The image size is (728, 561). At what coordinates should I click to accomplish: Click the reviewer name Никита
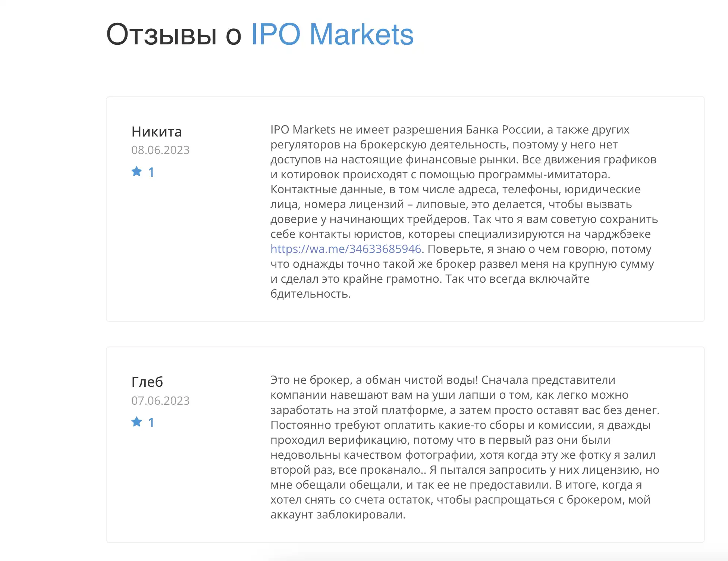click(x=157, y=131)
